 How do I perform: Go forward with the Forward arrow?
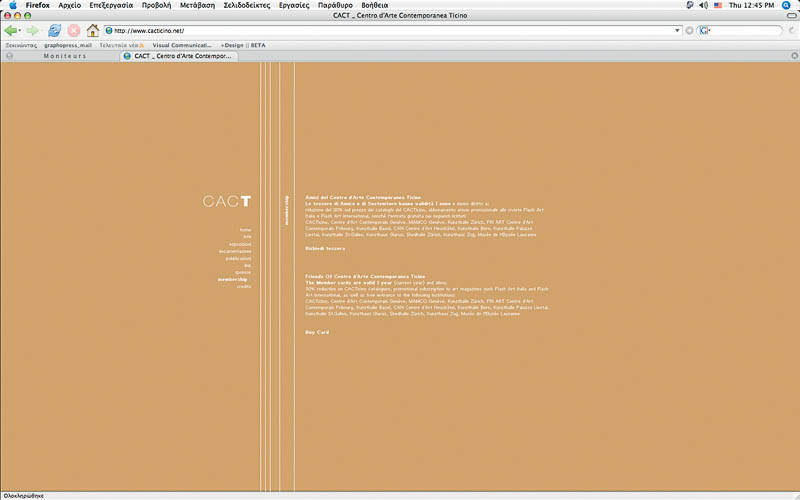(x=32, y=31)
